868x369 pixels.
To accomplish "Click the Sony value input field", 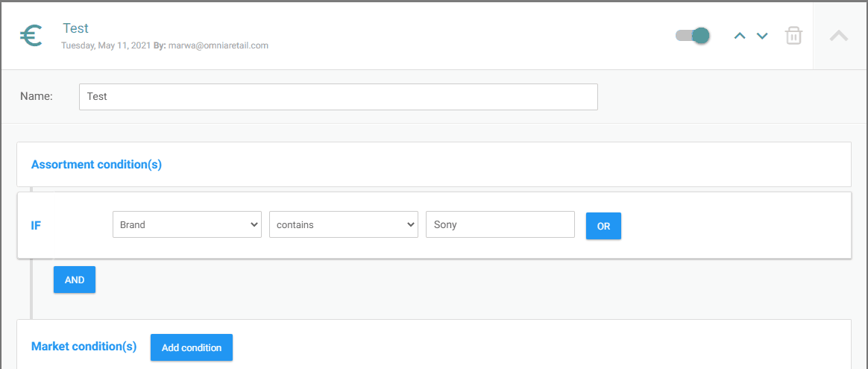I will pyautogui.click(x=500, y=224).
